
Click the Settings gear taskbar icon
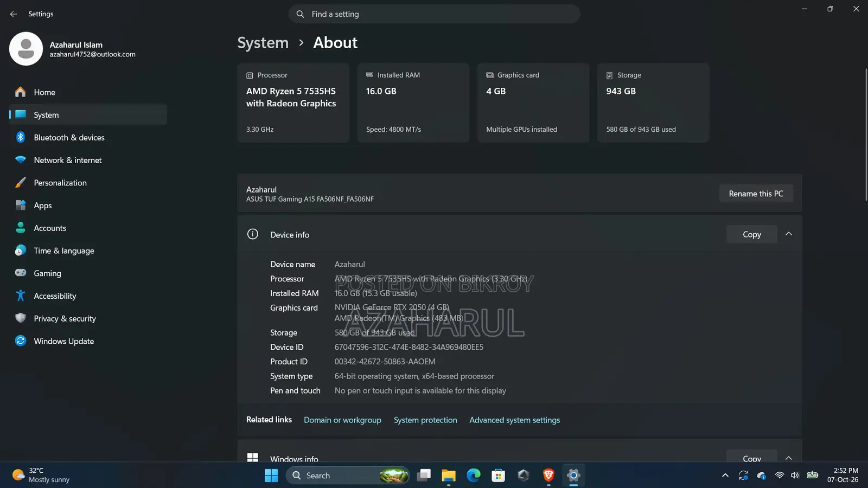coord(573,476)
